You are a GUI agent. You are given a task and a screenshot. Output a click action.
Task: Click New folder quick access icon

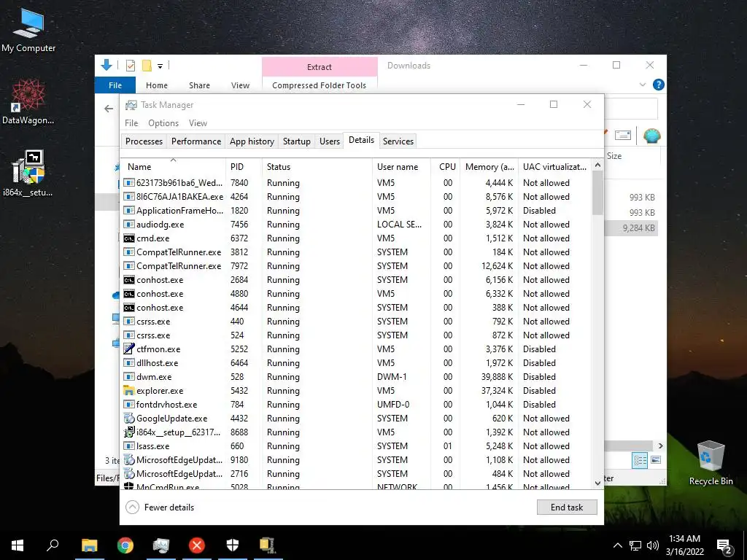(x=147, y=66)
